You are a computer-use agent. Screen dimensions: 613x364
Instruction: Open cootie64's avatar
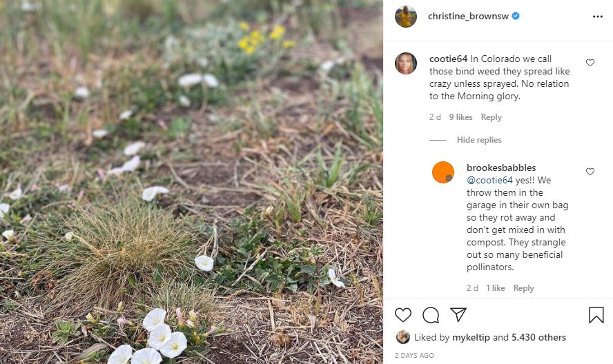(x=406, y=63)
